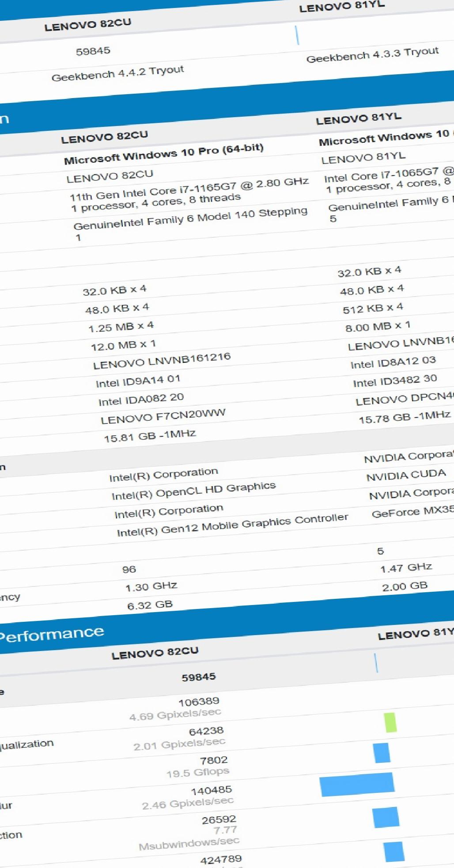Viewport: 454px width, 868px height.
Task: Click 'GenuineIntel Family 6 Model 140 Stepping' text
Action: click(190, 219)
